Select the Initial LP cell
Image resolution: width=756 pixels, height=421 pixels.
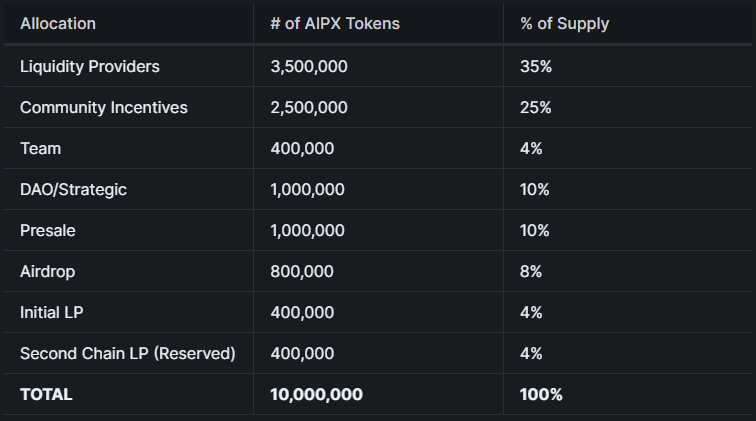pyautogui.click(x=52, y=312)
